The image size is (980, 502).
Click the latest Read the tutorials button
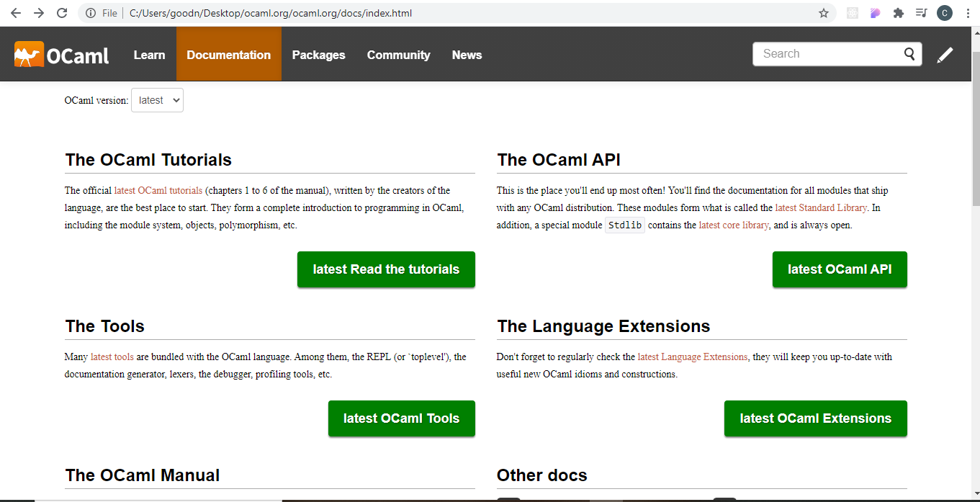(x=386, y=269)
